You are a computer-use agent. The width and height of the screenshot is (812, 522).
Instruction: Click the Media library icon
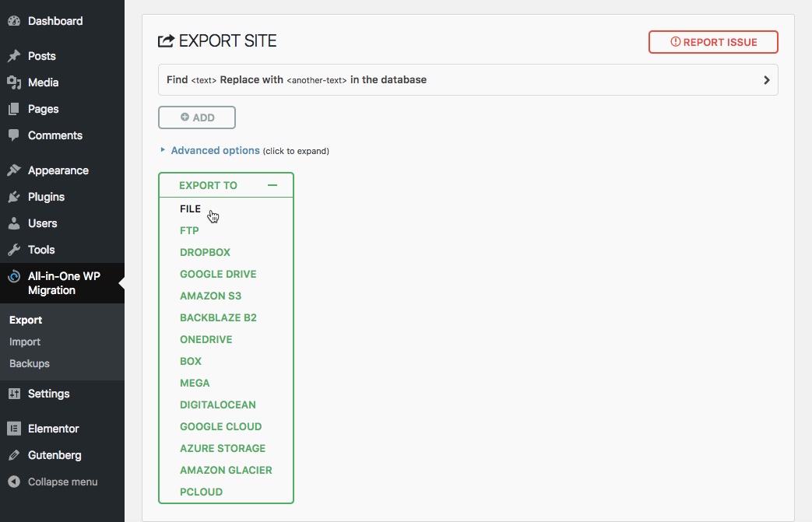(x=14, y=82)
